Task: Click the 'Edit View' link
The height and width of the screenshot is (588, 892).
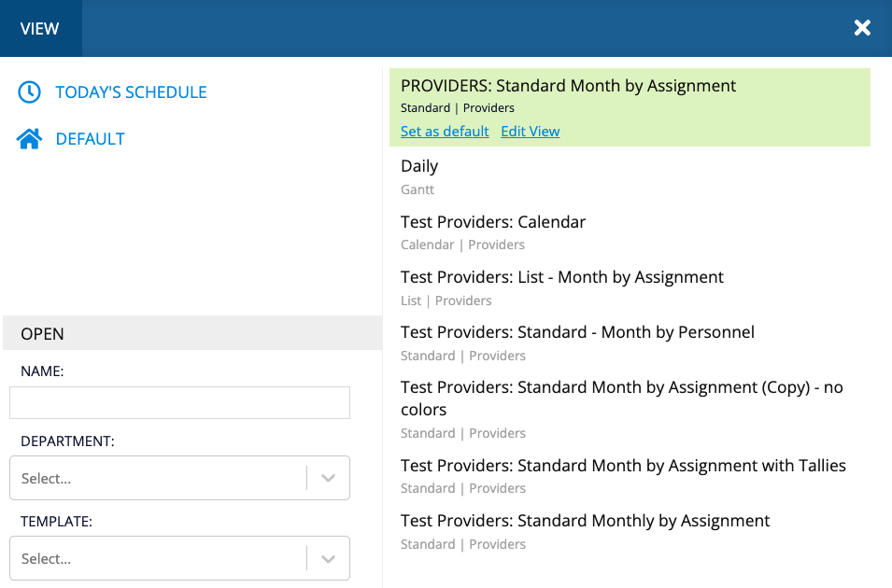Action: click(x=530, y=132)
